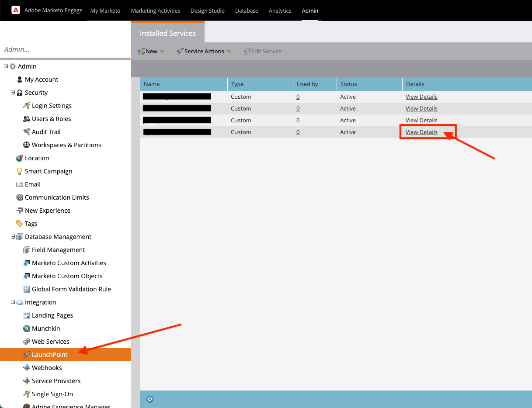Collapse the Admin tree root node
Viewport: 532px width, 408px height.
pyautogui.click(x=6, y=66)
